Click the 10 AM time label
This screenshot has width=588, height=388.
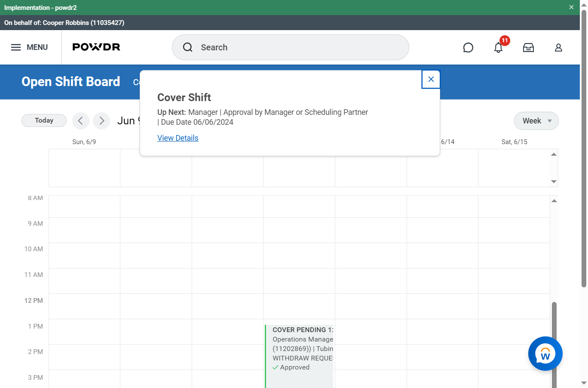point(34,249)
